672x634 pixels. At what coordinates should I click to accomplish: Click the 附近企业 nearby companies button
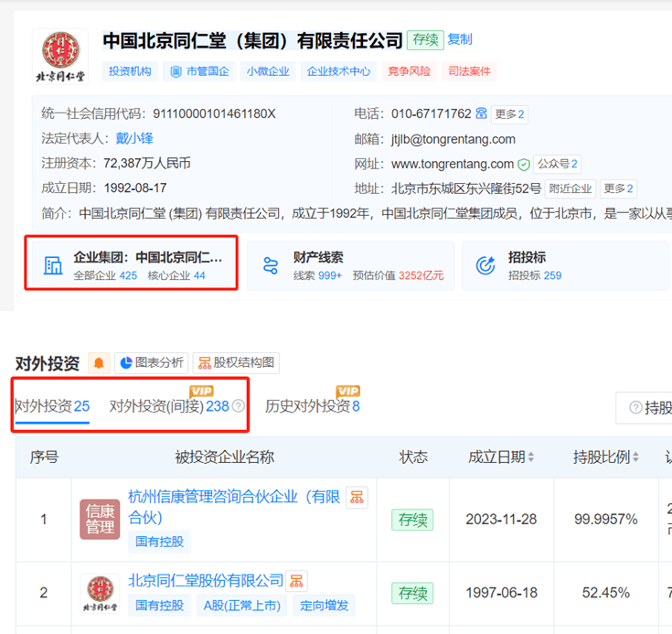(571, 189)
